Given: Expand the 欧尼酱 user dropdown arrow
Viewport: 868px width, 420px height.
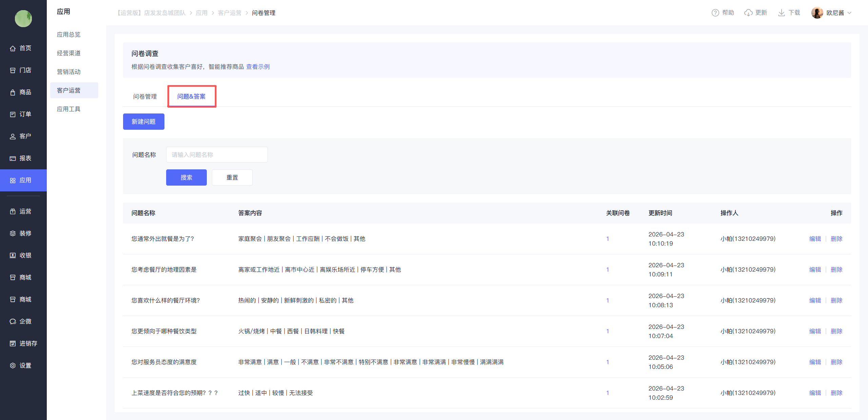Looking at the screenshot, I should 849,13.
